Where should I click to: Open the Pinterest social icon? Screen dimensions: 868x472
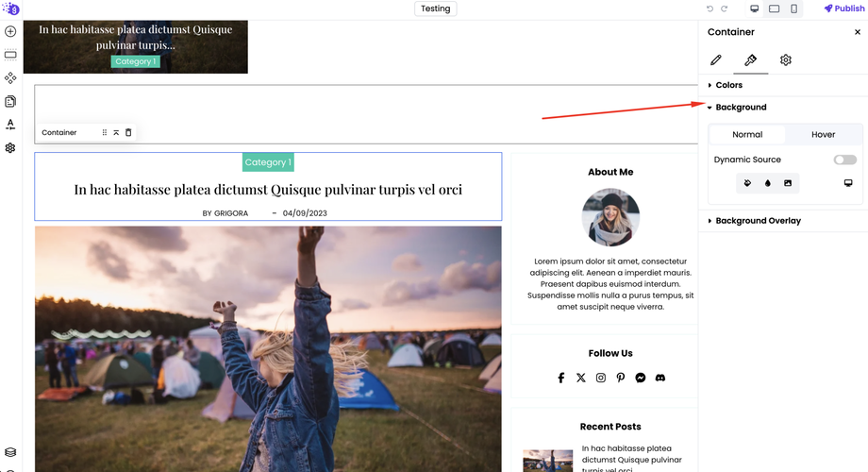[x=621, y=378]
